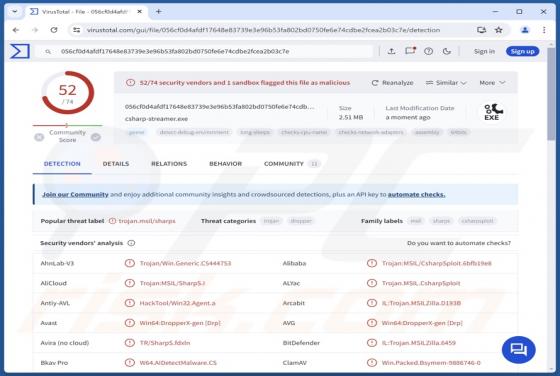Switch to DETECTION tab

(x=62, y=164)
